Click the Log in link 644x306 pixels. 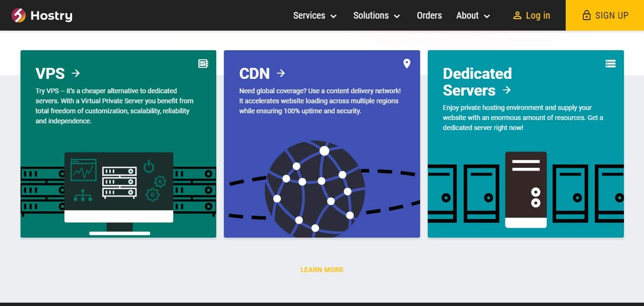pyautogui.click(x=538, y=15)
